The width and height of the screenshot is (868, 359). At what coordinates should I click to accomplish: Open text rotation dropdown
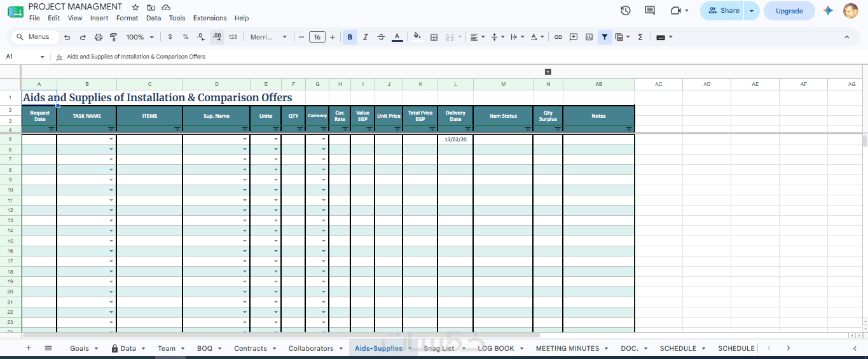[x=537, y=37]
